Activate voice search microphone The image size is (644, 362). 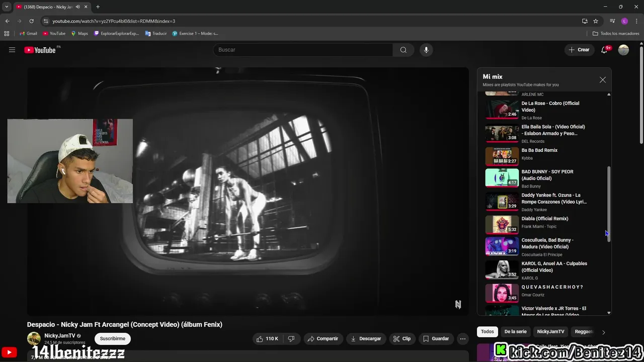(x=426, y=50)
